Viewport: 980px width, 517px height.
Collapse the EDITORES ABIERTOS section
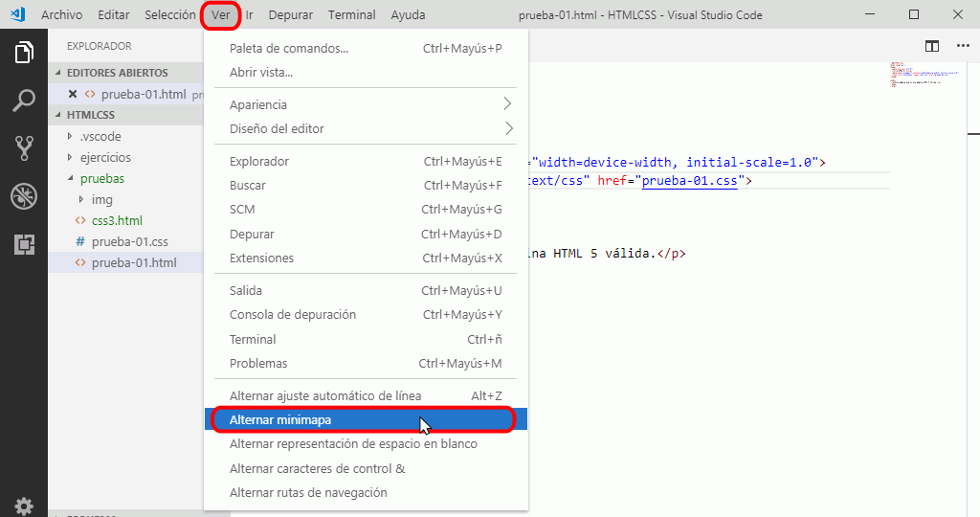click(58, 73)
